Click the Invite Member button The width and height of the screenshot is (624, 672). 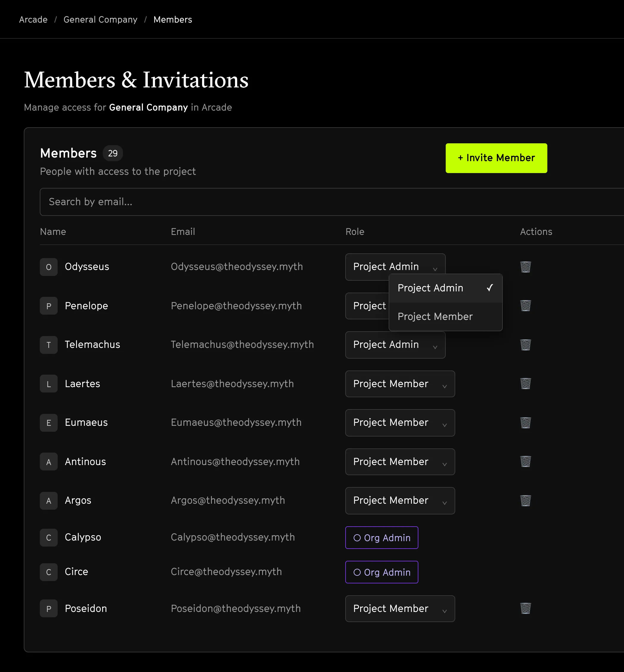[496, 158]
